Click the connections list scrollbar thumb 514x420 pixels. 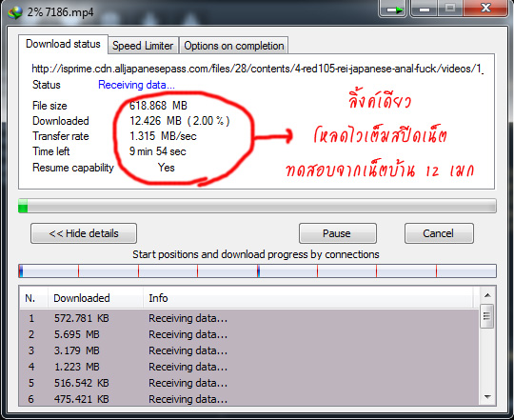tap(486, 316)
